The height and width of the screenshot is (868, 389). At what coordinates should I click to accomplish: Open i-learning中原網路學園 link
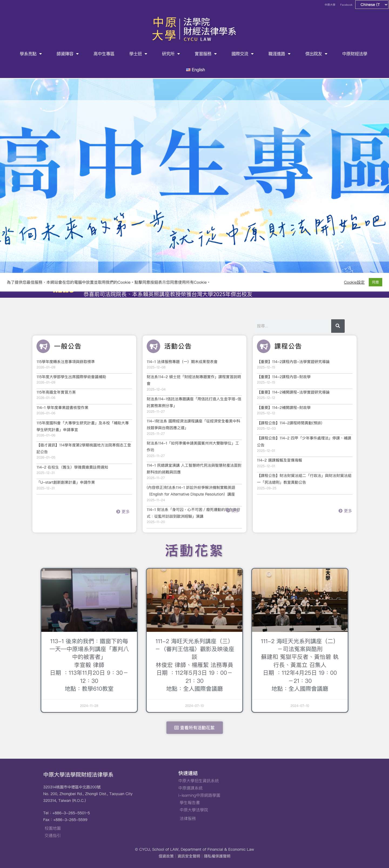[x=199, y=795]
